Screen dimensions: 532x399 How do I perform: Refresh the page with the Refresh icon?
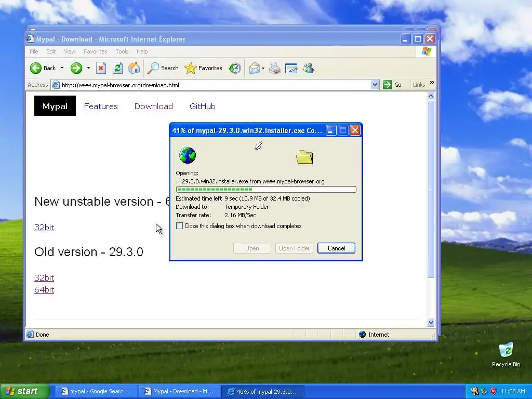(117, 68)
